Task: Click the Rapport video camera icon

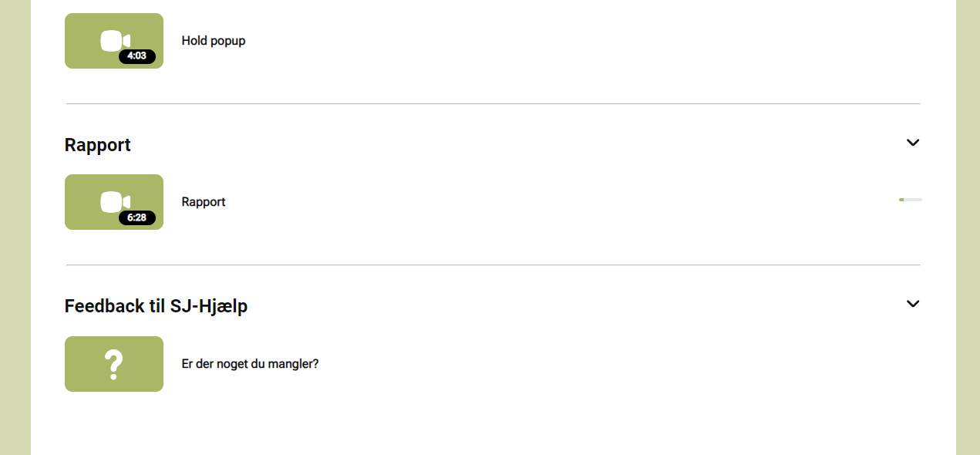Action: click(115, 201)
